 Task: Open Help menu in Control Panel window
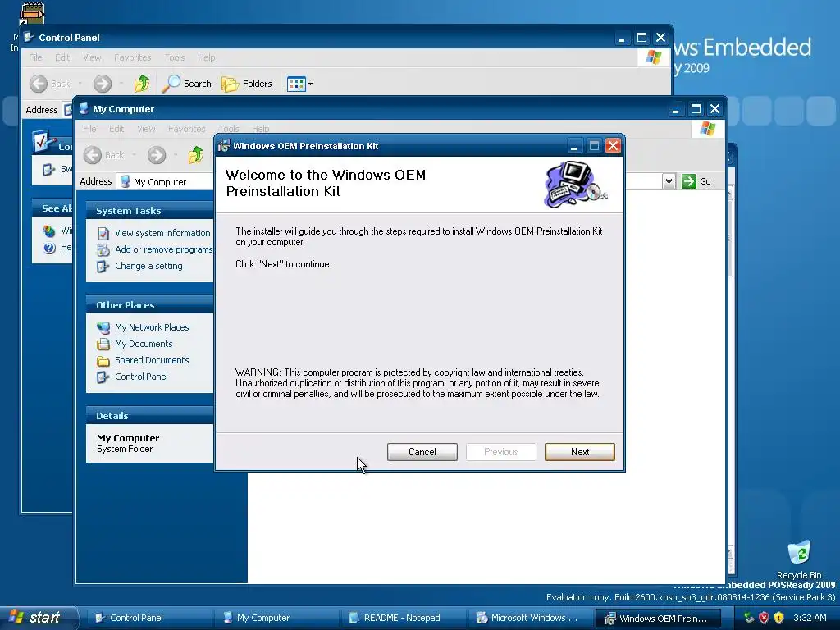point(206,57)
